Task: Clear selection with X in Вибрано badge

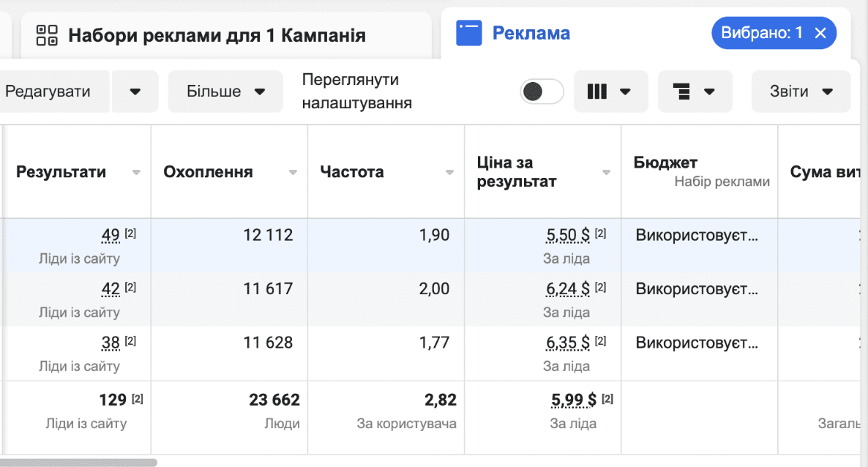Action: (x=820, y=33)
